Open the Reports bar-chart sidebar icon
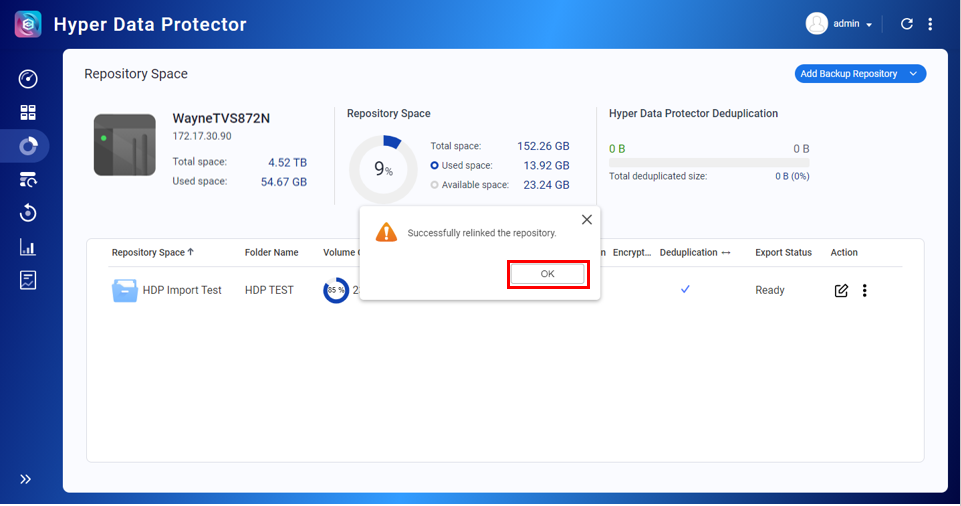Viewport: 961px width, 506px height. [x=28, y=247]
